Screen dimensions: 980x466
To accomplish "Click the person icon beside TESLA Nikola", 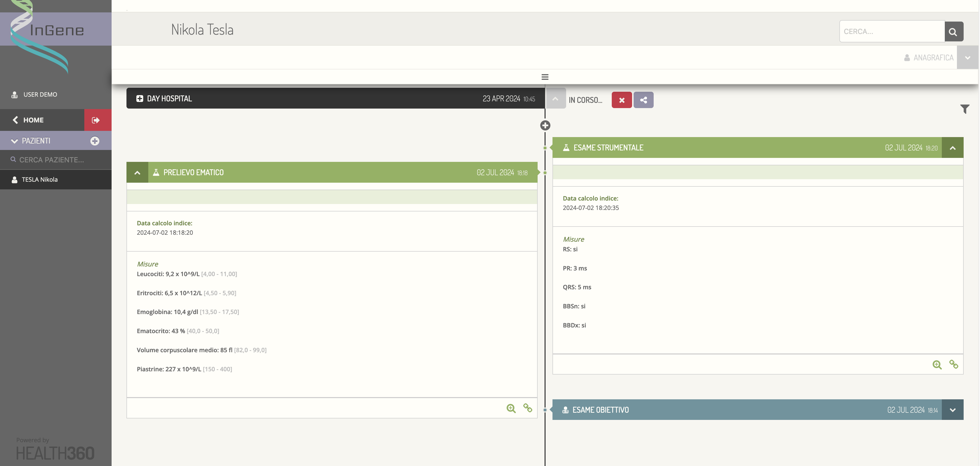I will coord(14,180).
